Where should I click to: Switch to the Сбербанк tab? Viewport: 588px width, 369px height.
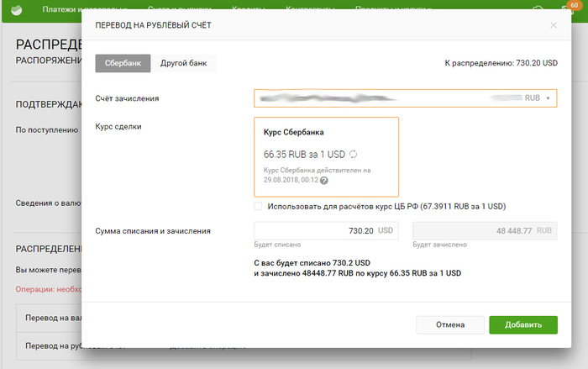click(123, 63)
